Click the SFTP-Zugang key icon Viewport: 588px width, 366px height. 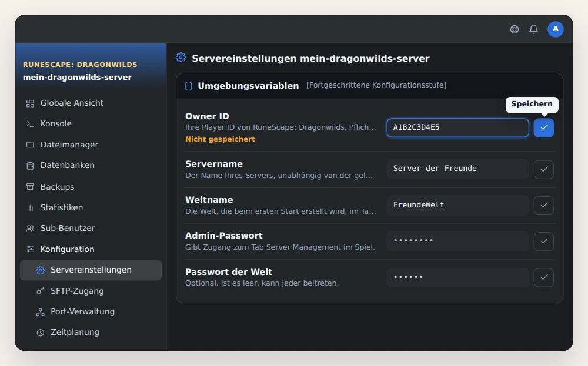pyautogui.click(x=40, y=291)
